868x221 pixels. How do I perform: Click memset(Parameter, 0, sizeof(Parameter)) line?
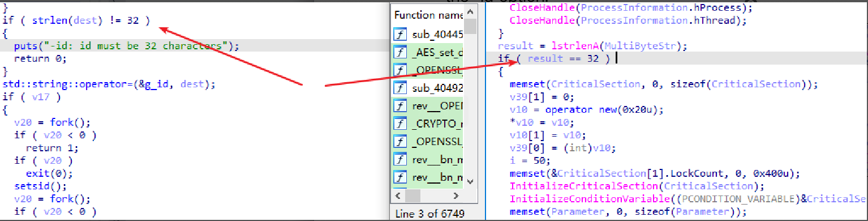(628, 211)
